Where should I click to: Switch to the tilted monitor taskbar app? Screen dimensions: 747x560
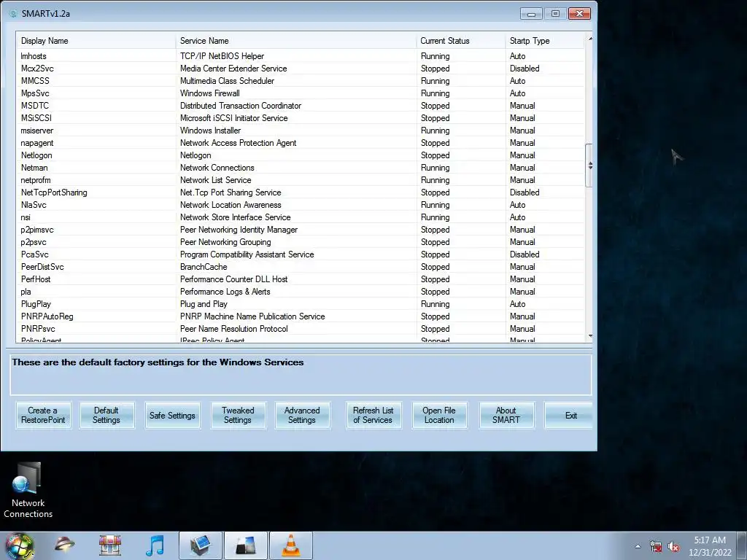pyautogui.click(x=201, y=545)
